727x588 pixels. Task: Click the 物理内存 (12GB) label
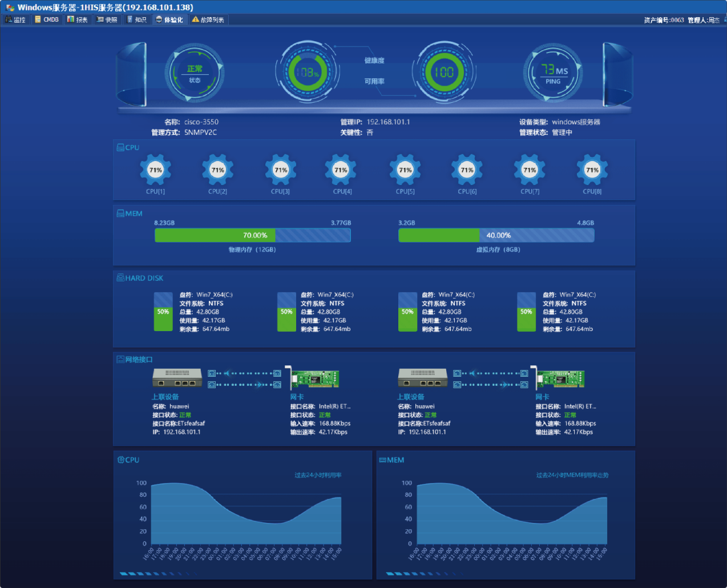(252, 249)
